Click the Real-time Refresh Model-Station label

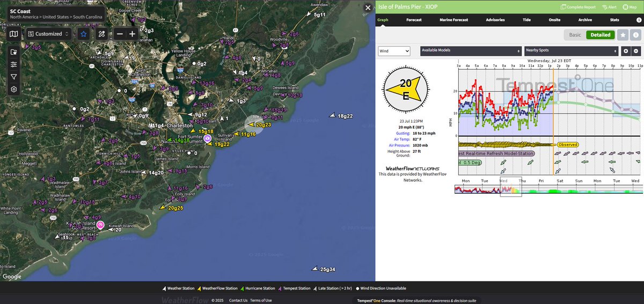pyautogui.click(x=497, y=153)
